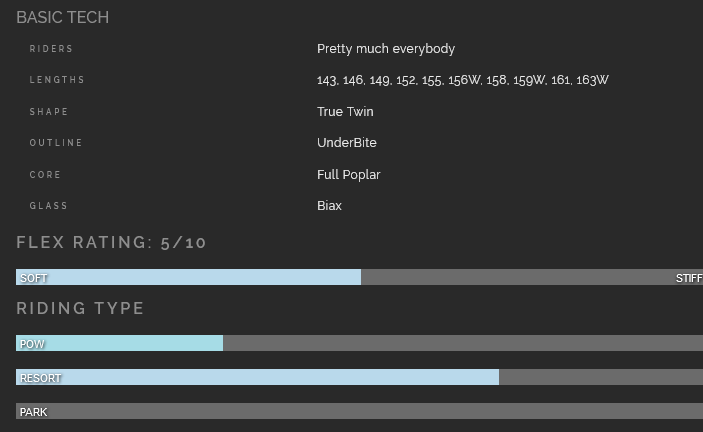Click the GLASS spec label
The width and height of the screenshot is (703, 432).
point(49,206)
